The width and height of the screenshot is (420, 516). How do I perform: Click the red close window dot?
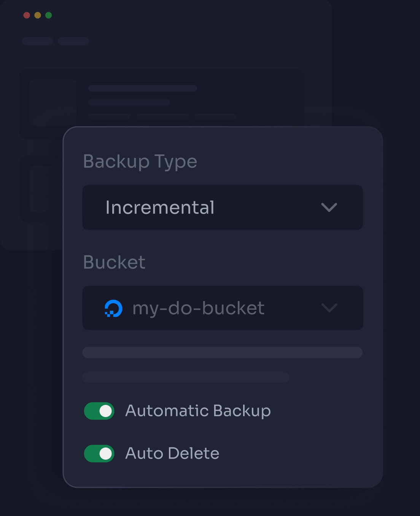tap(27, 15)
